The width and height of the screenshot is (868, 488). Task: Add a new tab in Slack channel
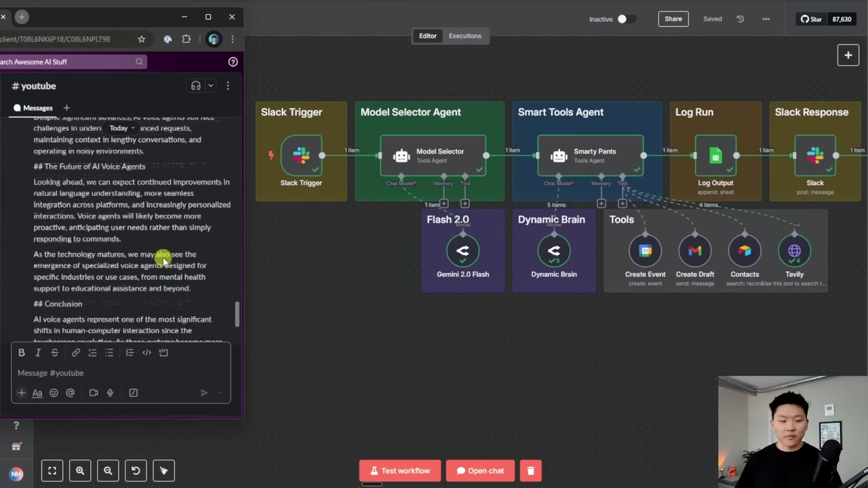click(x=67, y=108)
